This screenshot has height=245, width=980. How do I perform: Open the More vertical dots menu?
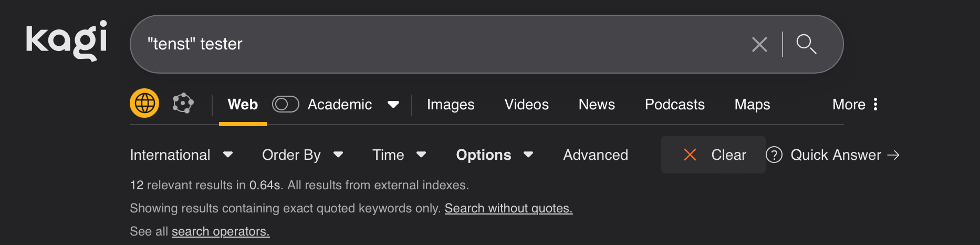pos(875,104)
